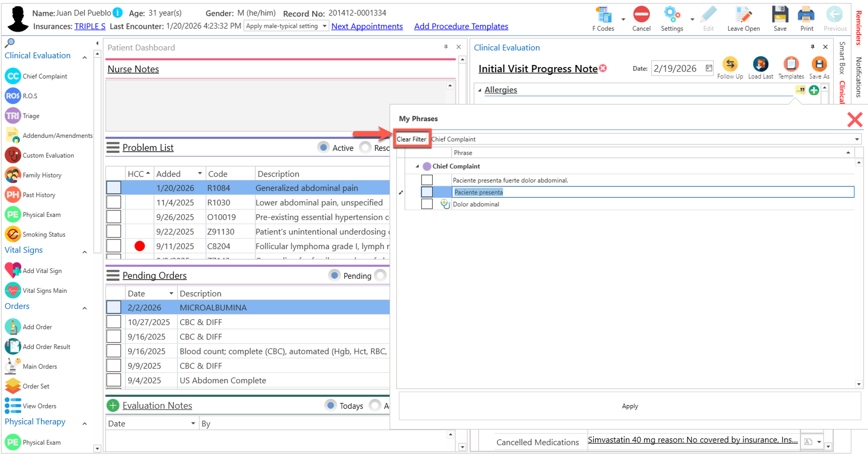Check the 'Dolor abdominal' phrase checkbox
This screenshot has height=454, width=868.
[426, 204]
